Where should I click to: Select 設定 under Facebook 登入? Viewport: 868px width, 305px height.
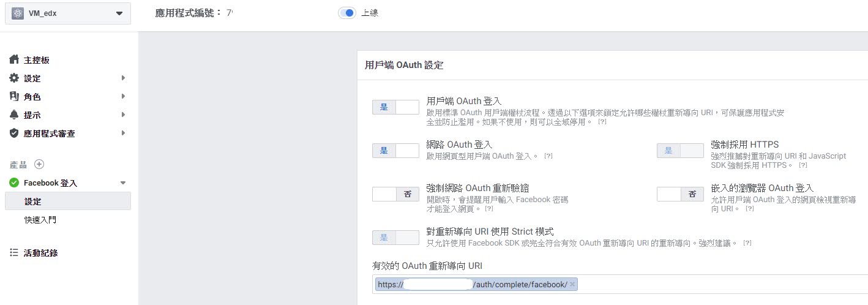point(68,201)
